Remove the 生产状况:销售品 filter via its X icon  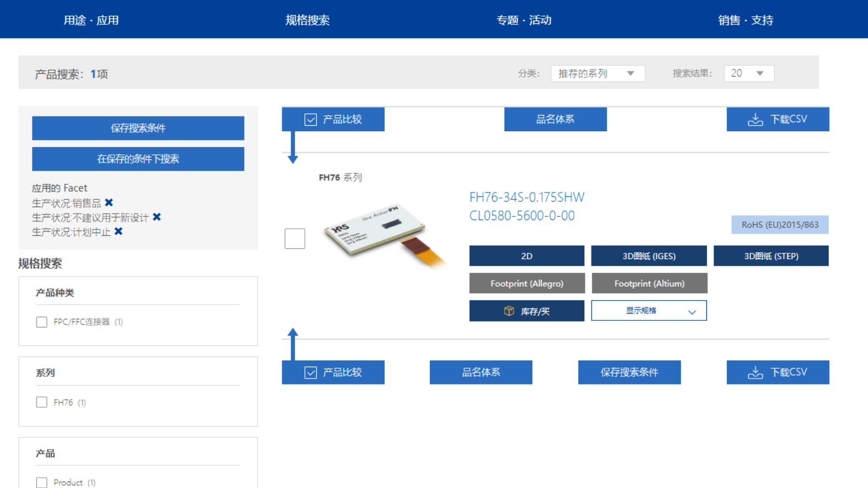coord(110,202)
